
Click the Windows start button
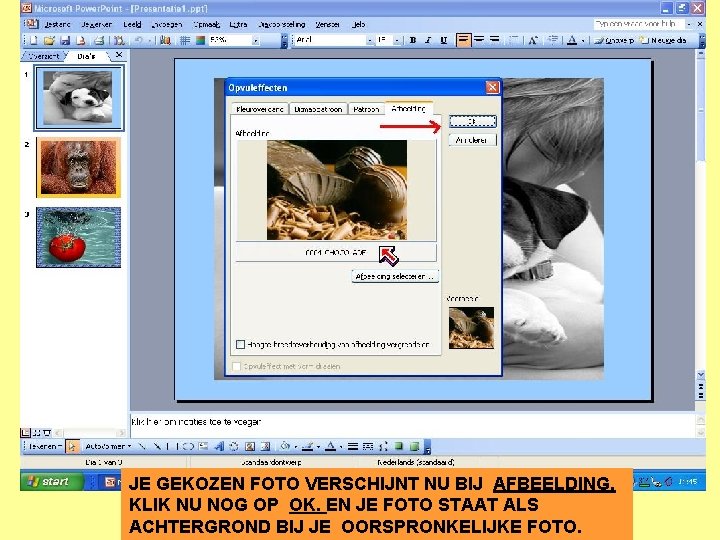[x=52, y=481]
